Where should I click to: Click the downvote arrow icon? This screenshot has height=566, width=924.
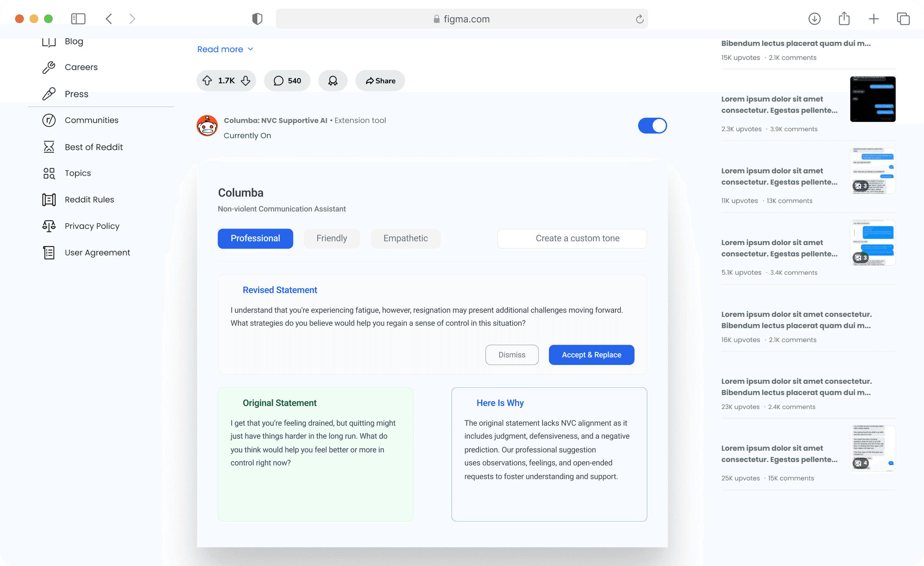click(x=246, y=80)
